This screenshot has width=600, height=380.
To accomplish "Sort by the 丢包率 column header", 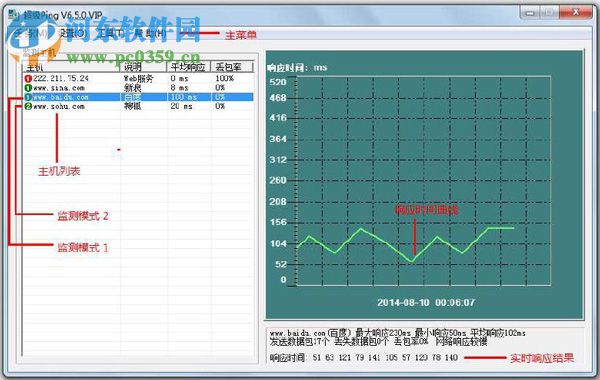I will point(232,67).
